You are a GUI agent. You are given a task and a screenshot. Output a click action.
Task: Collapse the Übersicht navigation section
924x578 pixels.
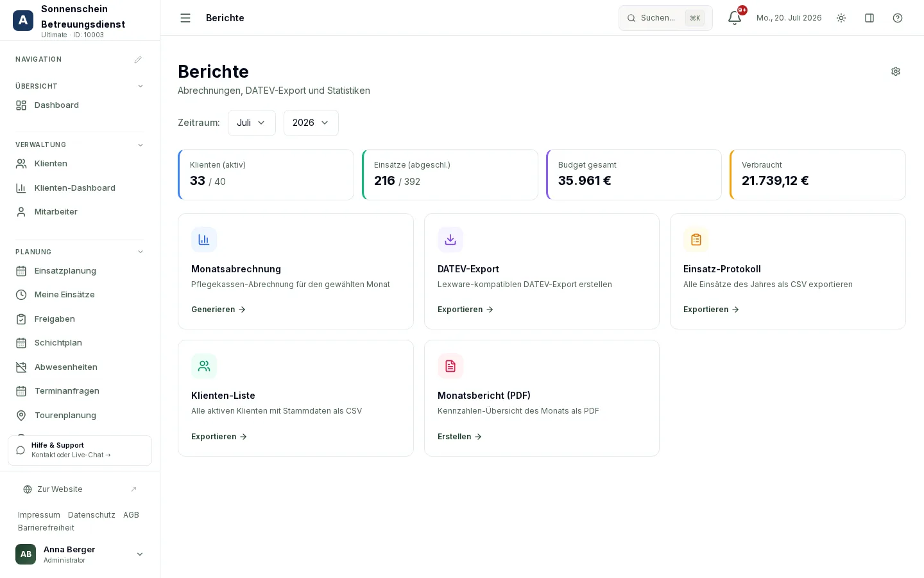[x=141, y=86]
